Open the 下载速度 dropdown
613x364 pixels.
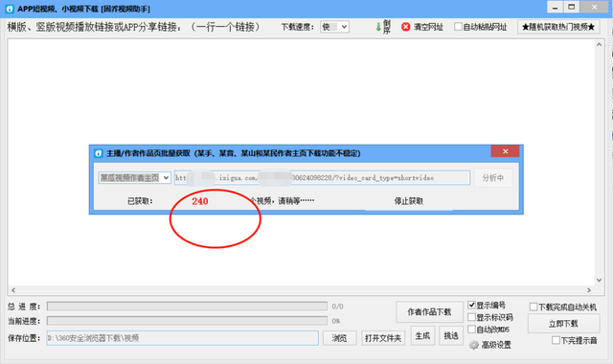[x=334, y=27]
